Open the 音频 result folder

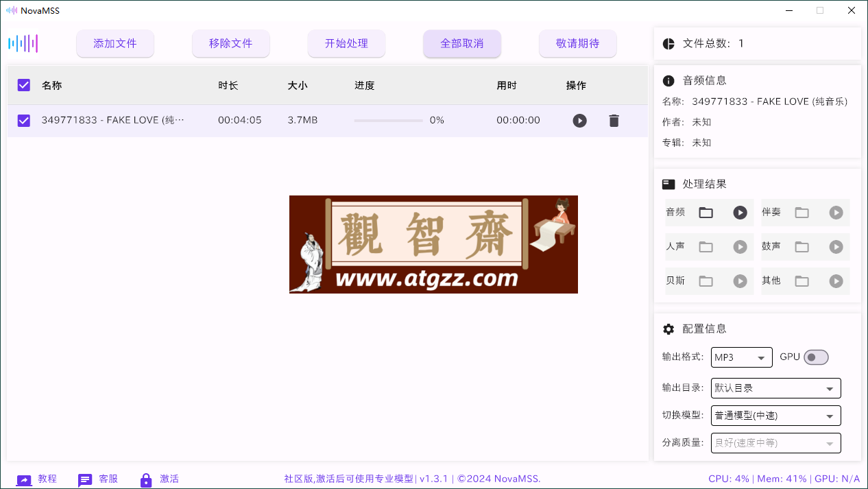(706, 213)
